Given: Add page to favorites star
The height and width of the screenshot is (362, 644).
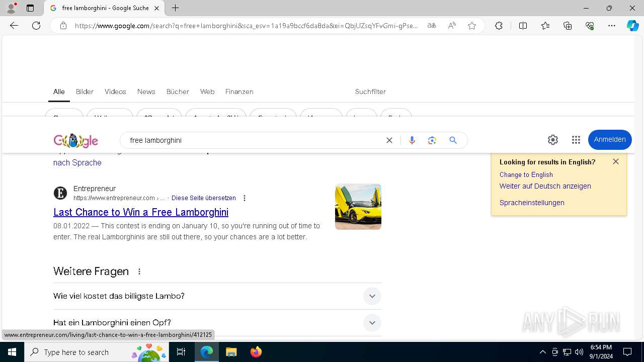Looking at the screenshot, I should [472, 26].
